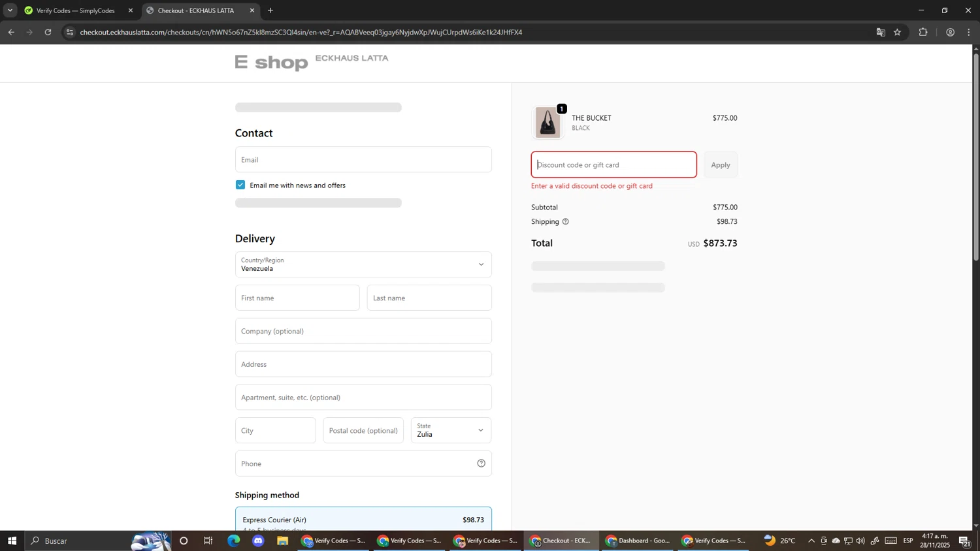Switch to Checkout - ECK... taskbar window
The height and width of the screenshot is (551, 980).
[x=561, y=541]
